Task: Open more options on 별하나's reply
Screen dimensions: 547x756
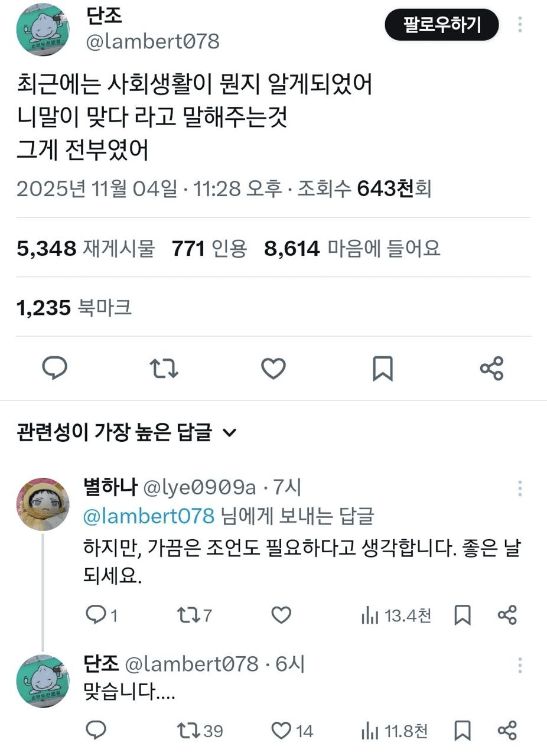Action: [520, 488]
